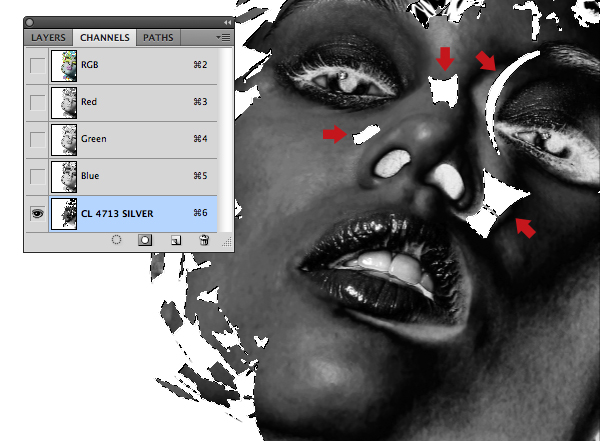Click the RGB channel thumbnail
This screenshot has height=441, width=600.
point(64,65)
